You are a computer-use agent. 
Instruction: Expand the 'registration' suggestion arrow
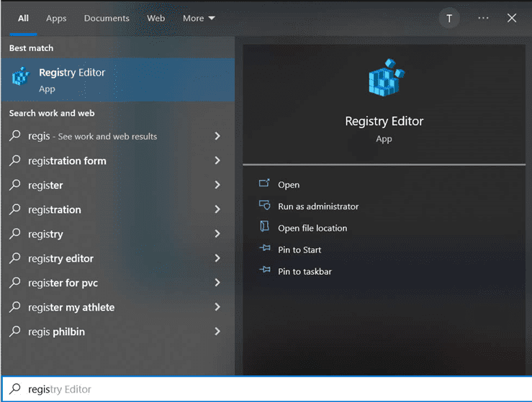(x=217, y=209)
